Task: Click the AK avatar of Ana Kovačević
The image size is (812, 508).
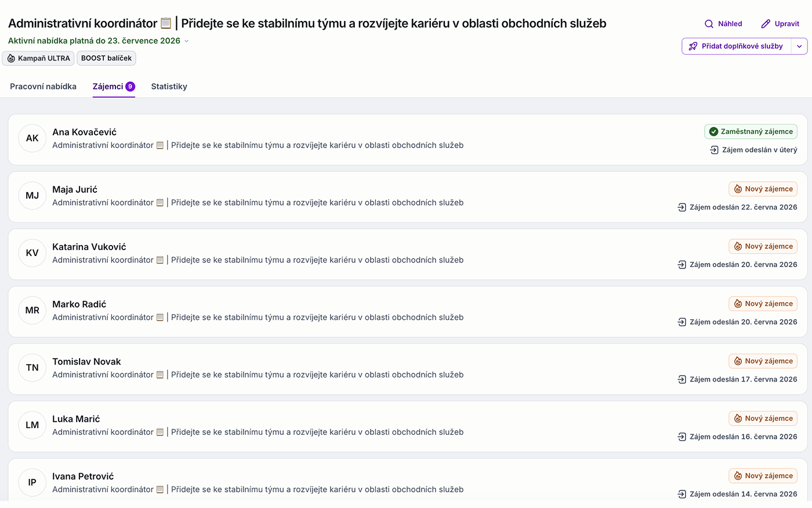Action: (32, 138)
